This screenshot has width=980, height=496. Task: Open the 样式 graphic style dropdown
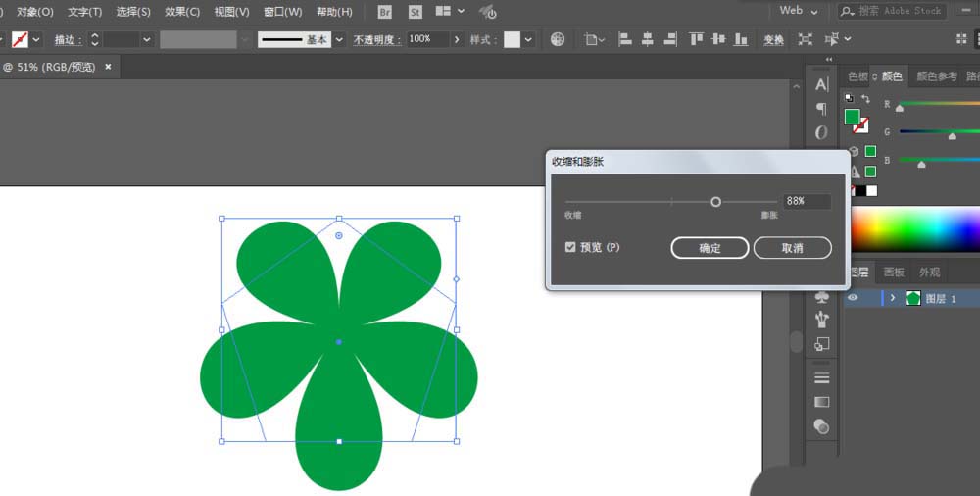click(529, 40)
